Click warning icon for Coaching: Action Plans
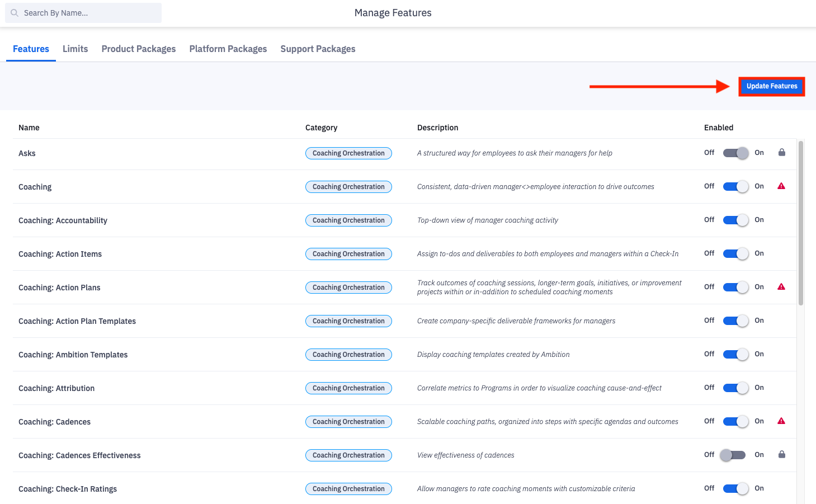The image size is (816, 504). click(781, 287)
